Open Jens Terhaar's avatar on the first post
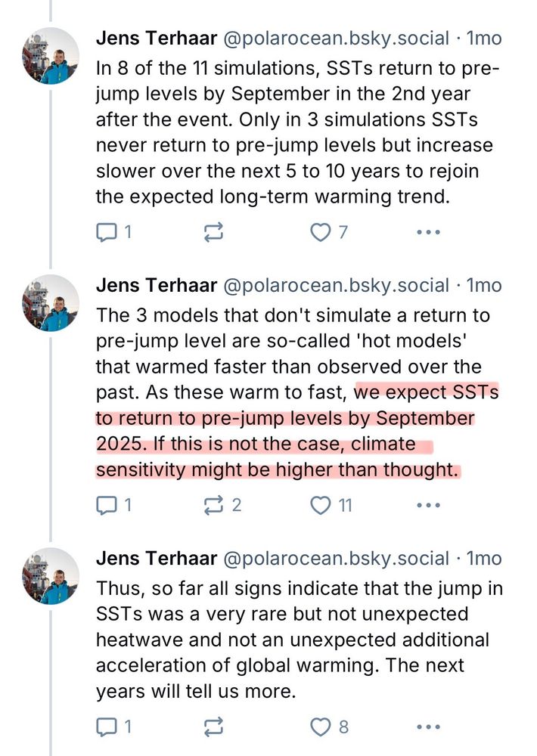This screenshot has width=537, height=756. pyautogui.click(x=51, y=56)
